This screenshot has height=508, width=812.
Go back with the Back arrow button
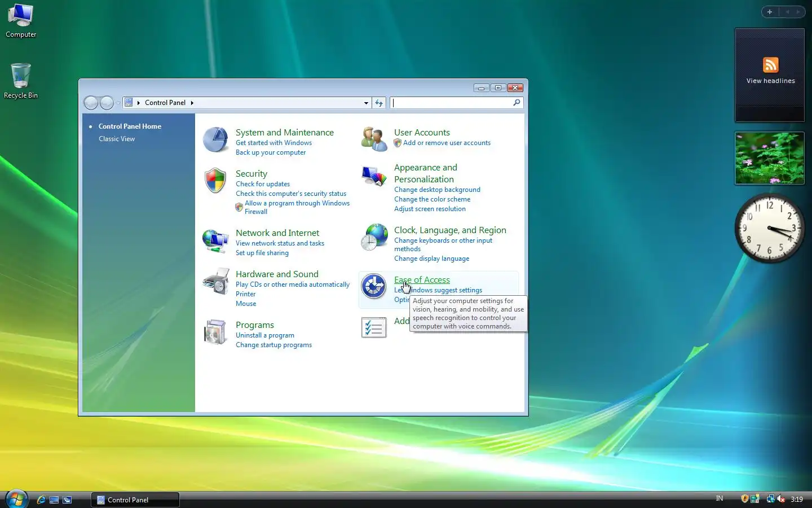click(x=91, y=103)
